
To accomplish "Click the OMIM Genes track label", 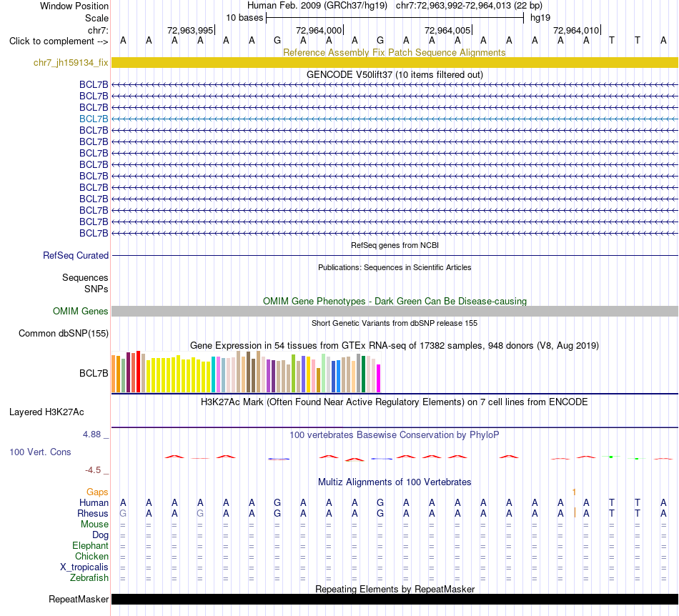I will pyautogui.click(x=80, y=311).
